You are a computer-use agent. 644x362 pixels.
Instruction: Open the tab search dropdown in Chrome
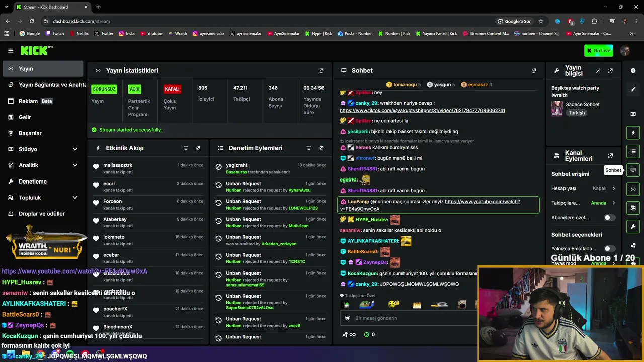click(7, 7)
